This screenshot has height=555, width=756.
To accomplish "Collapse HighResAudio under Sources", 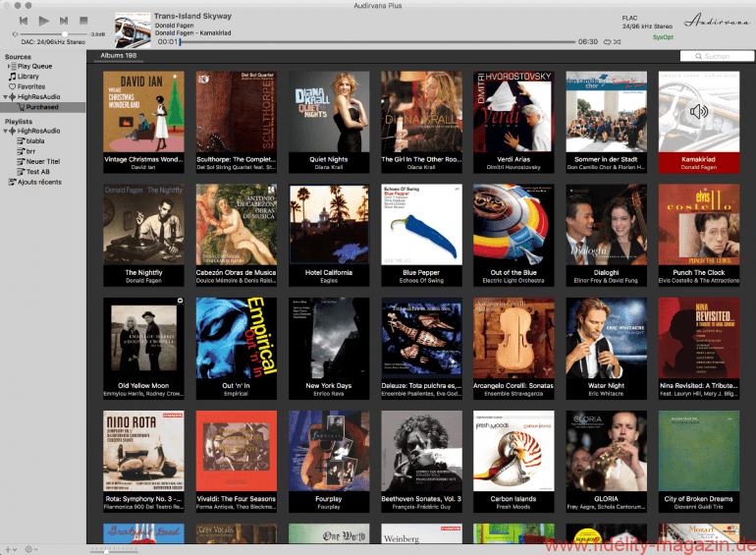I will [6, 97].
